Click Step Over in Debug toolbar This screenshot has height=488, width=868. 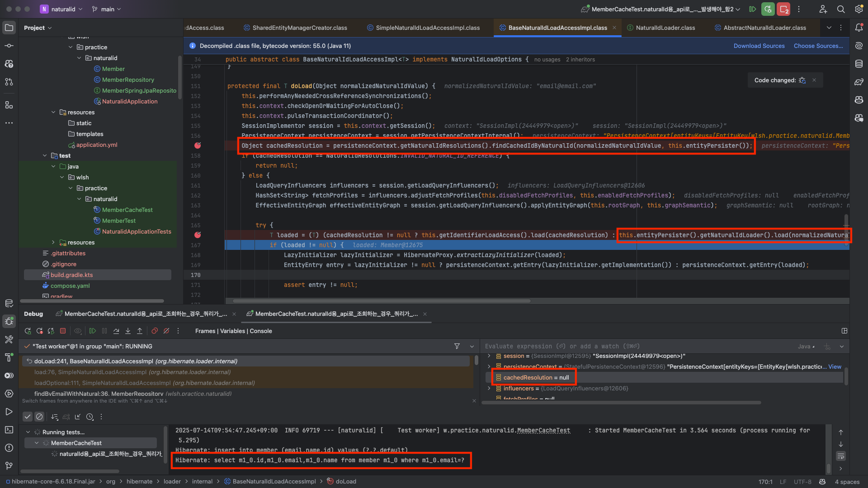click(116, 331)
